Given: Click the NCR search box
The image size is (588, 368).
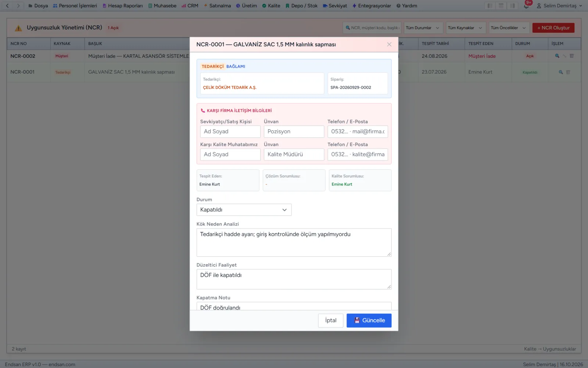Looking at the screenshot, I should [372, 28].
